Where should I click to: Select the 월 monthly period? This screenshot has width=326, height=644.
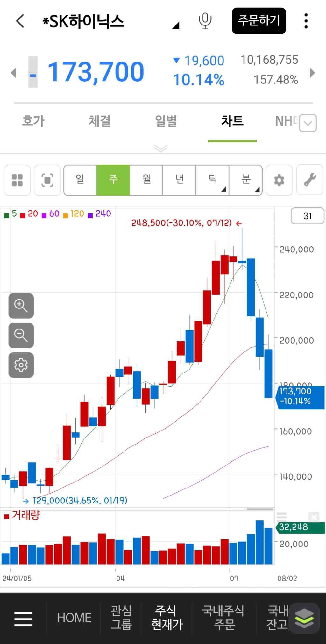pyautogui.click(x=146, y=180)
